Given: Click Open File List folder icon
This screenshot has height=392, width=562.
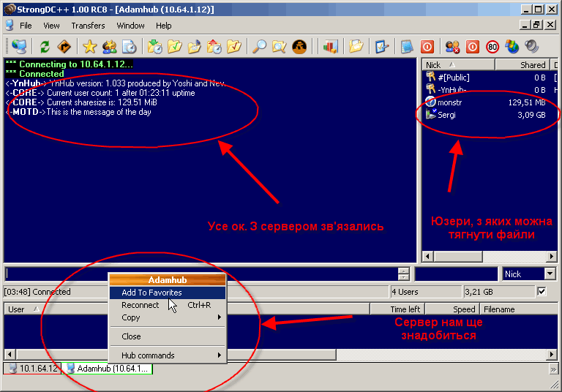Looking at the screenshot, I should [356, 47].
